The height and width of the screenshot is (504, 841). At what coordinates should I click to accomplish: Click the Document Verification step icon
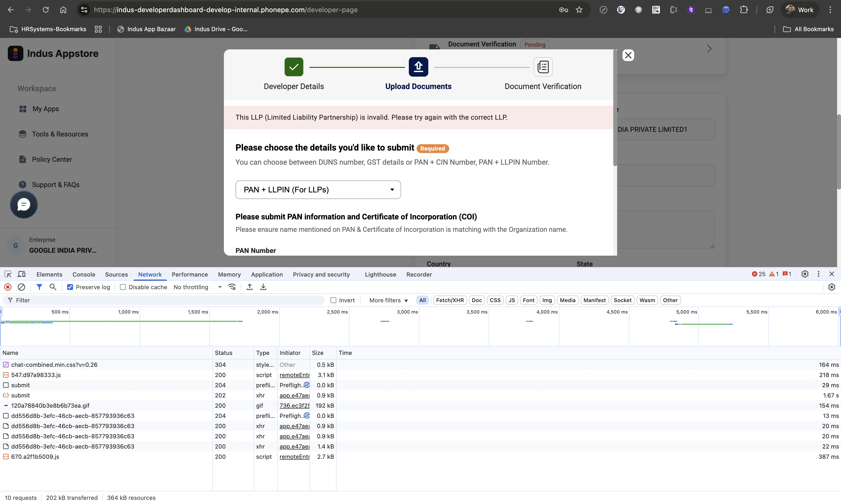click(x=543, y=67)
